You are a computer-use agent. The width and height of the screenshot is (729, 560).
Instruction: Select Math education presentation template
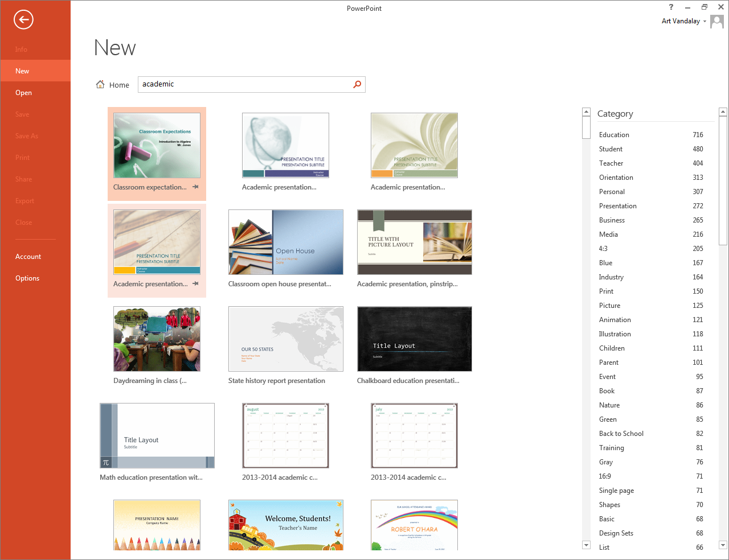point(157,435)
